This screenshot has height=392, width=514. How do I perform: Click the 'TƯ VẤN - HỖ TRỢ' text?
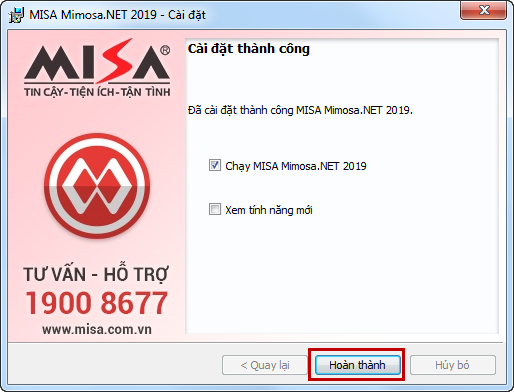[x=96, y=274]
